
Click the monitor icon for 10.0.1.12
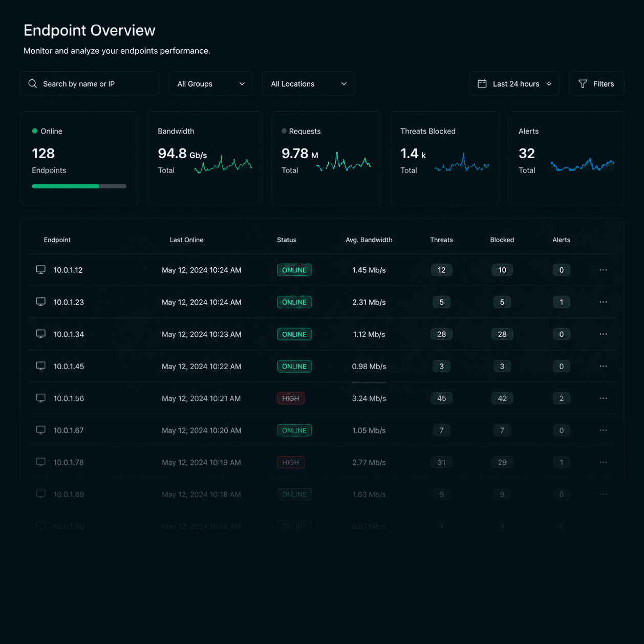click(41, 270)
